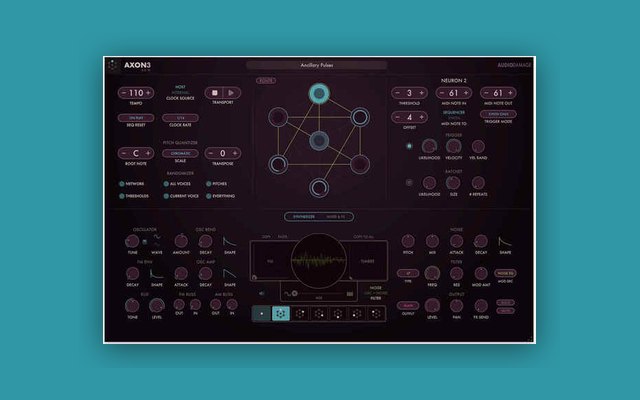
Task: Select Internal clock source
Action: click(180, 93)
